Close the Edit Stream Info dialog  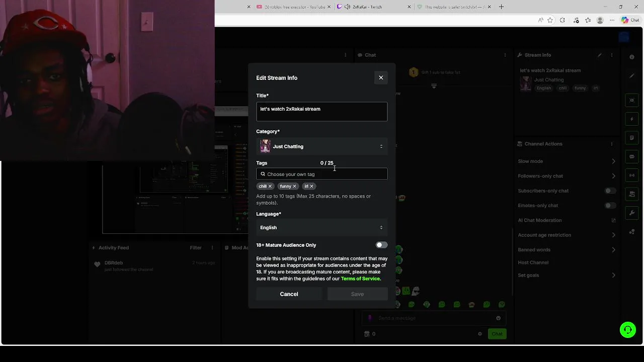coord(381,77)
